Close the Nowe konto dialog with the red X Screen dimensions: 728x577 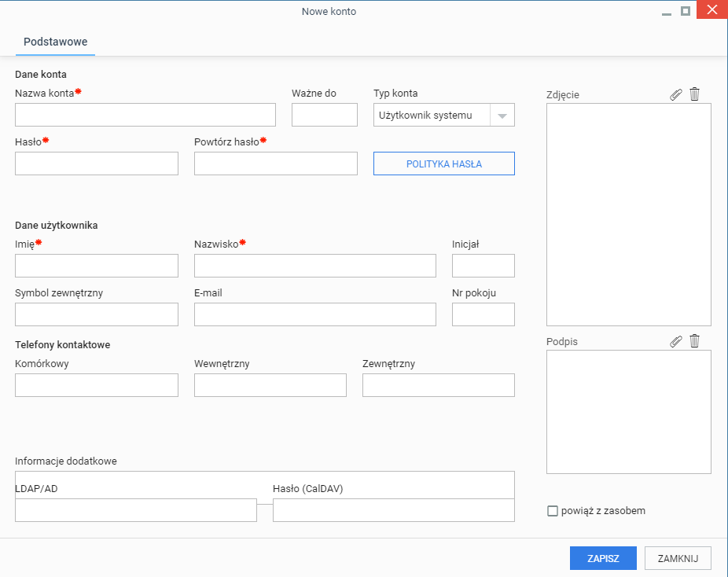click(x=711, y=9)
